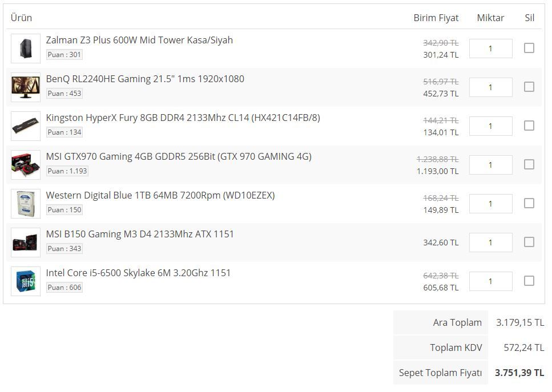Screen dimensions: 552x392
Task: Open the Western Digital Blue drive thumbnail
Action: pyautogui.click(x=26, y=204)
